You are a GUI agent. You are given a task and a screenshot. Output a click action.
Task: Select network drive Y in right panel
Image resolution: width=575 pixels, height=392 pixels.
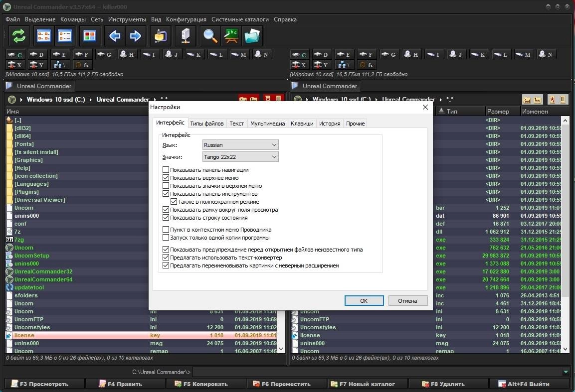point(321,65)
